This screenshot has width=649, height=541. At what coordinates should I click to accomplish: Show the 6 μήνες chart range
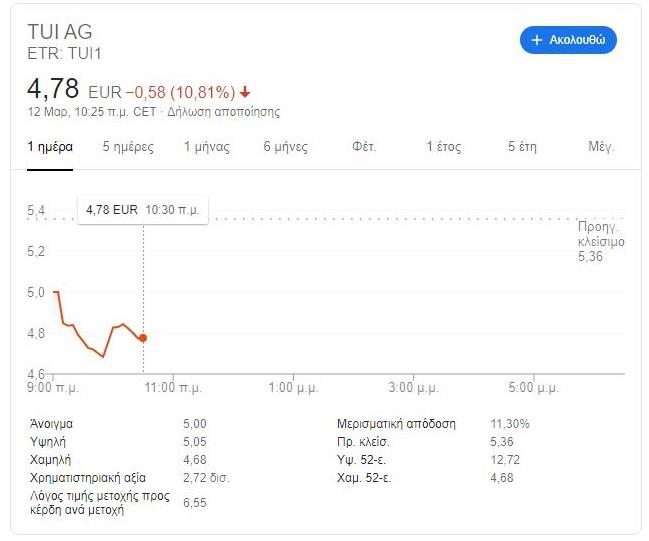[286, 147]
